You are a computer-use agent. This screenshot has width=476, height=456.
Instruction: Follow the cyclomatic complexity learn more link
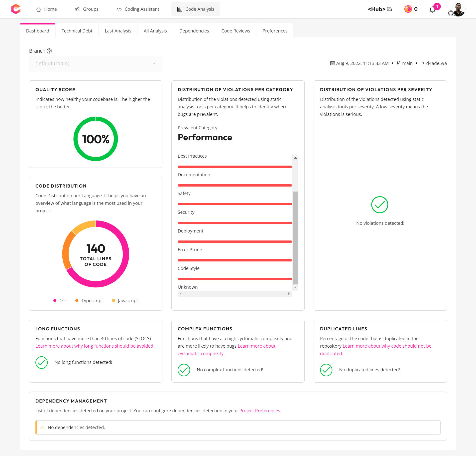click(x=201, y=353)
